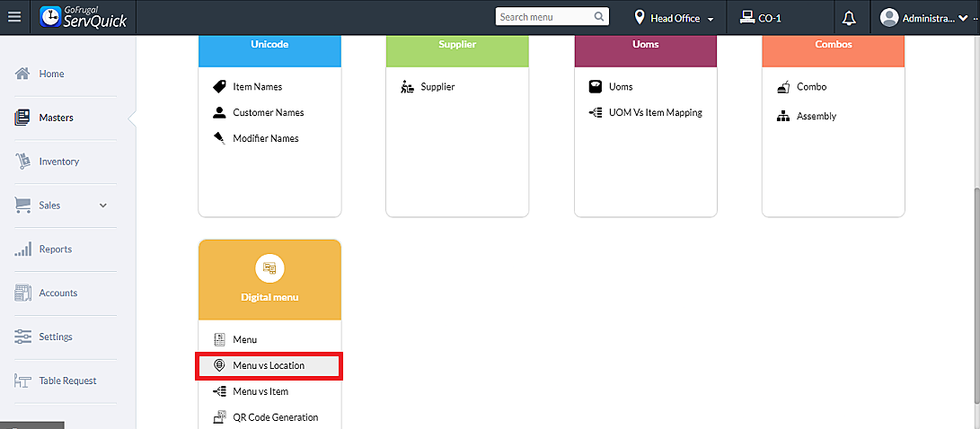Click the Search menu input field
Image resolution: width=980 pixels, height=429 pixels.
point(543,17)
